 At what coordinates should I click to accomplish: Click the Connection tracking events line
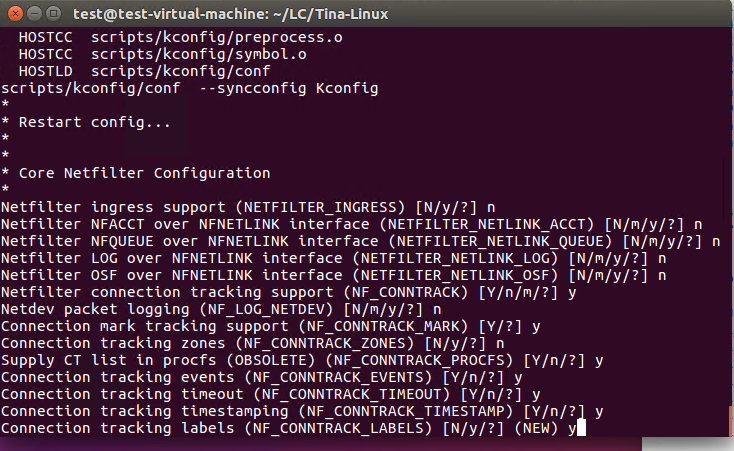261,377
